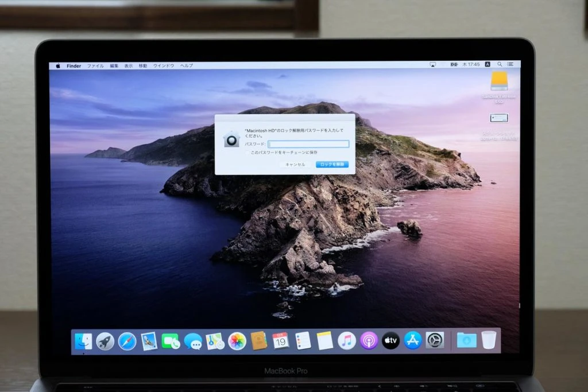588x392 pixels.
Task: Open the Calendar icon showing 19
Action: point(281,341)
